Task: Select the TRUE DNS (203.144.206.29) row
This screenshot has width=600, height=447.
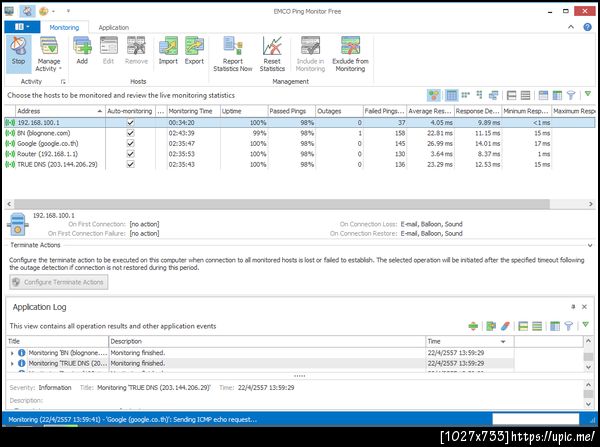Action: coord(299,164)
